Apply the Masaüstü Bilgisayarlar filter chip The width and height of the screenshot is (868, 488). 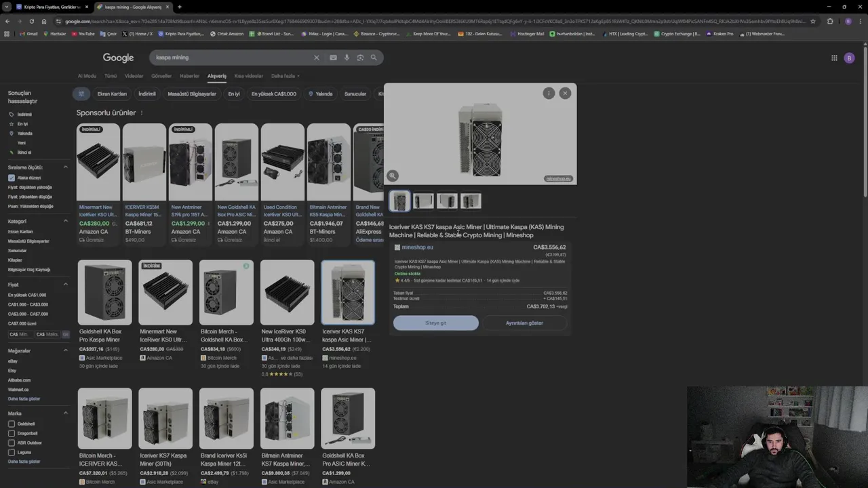192,94
